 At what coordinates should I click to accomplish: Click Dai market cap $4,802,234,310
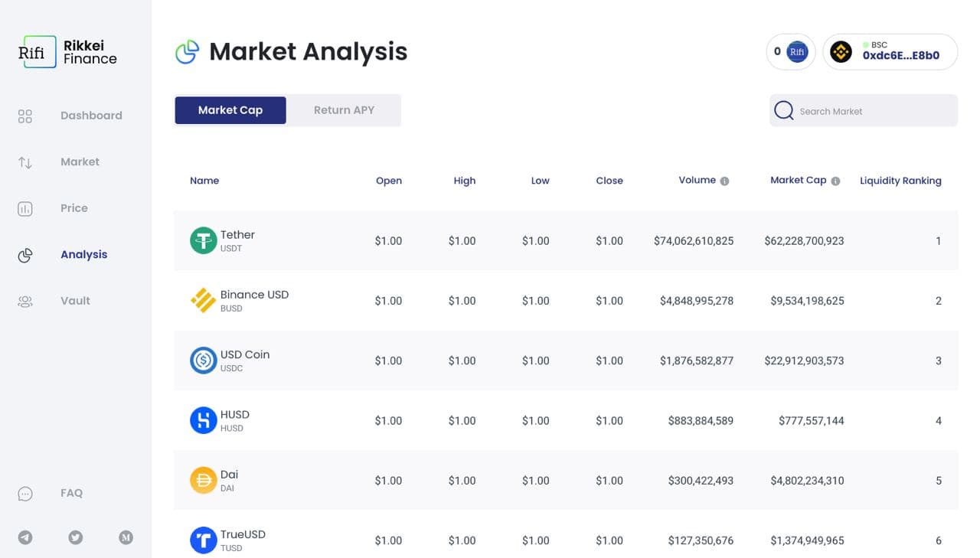[x=807, y=481]
